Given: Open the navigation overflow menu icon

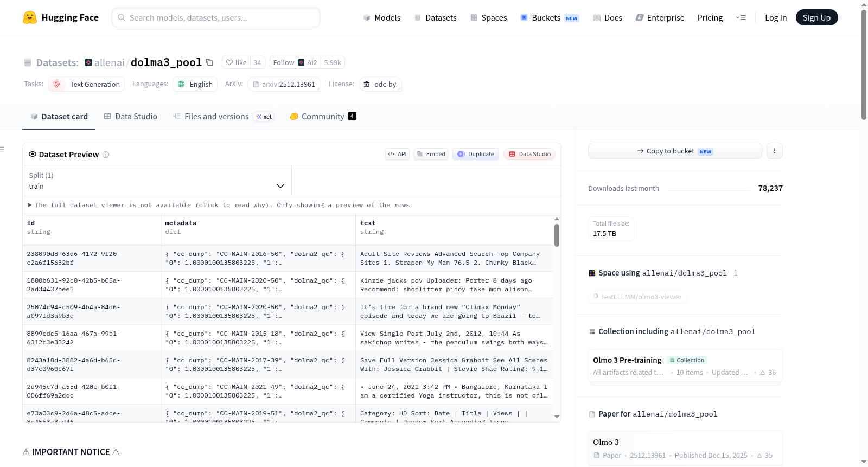Looking at the screenshot, I should click(x=741, y=17).
